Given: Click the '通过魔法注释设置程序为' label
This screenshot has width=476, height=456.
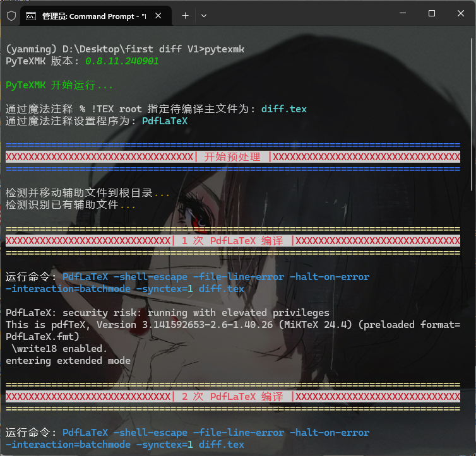Looking at the screenshot, I should click(71, 121).
